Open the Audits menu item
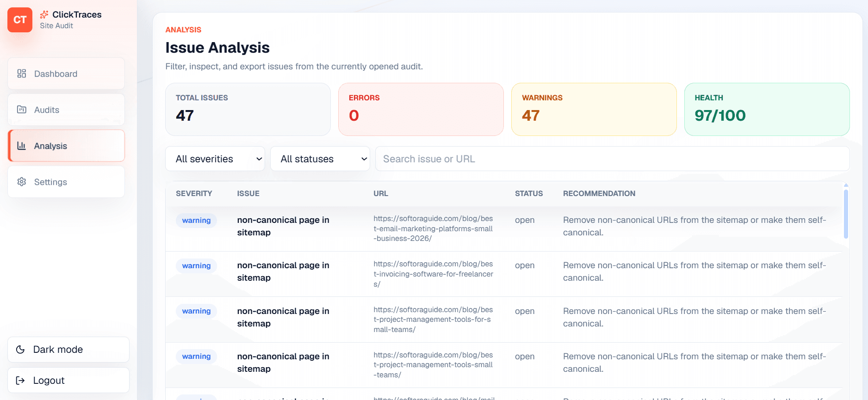 pos(66,110)
